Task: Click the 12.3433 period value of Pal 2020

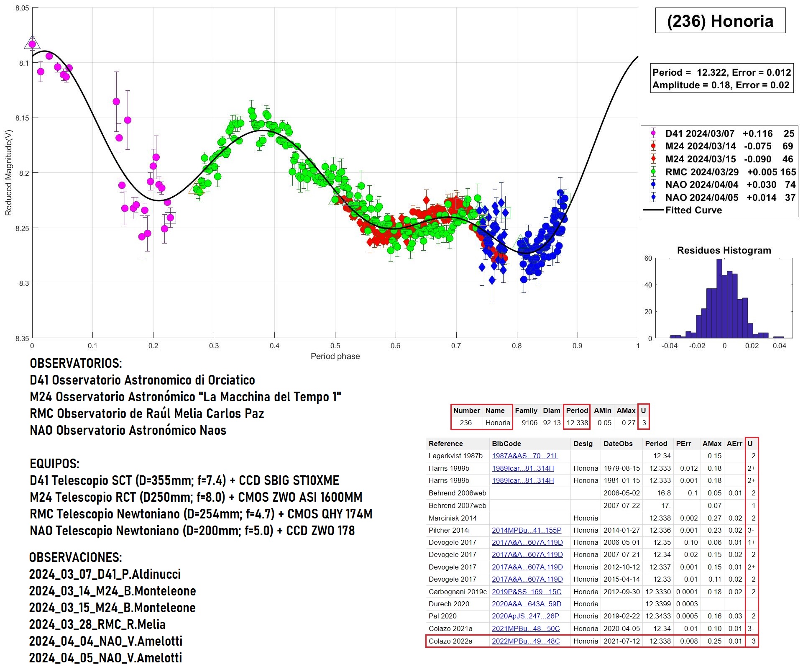Action: (658, 616)
